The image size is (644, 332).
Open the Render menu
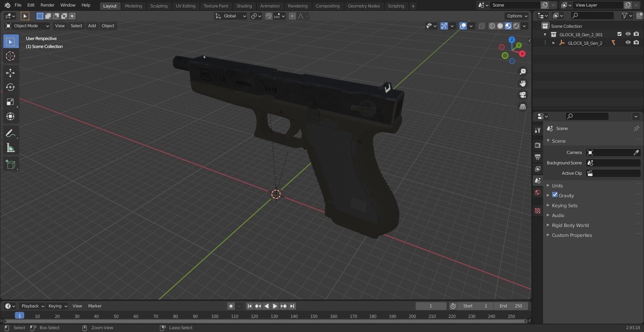(x=47, y=5)
